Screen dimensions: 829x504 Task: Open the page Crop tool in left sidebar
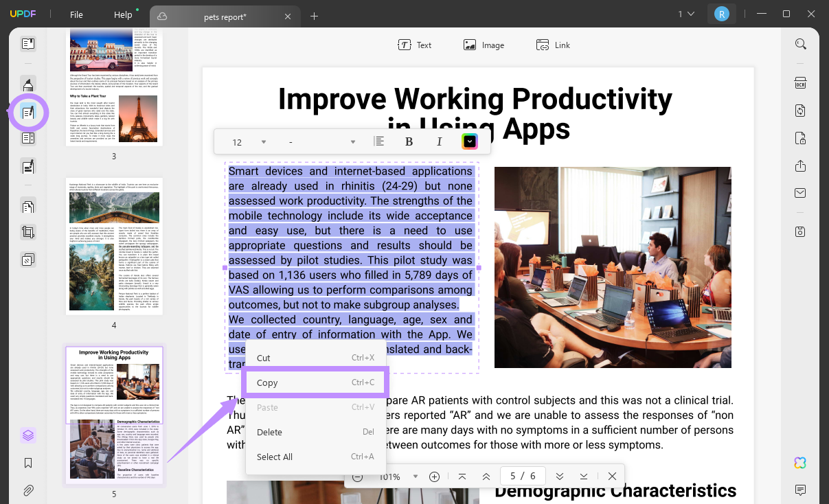28,231
